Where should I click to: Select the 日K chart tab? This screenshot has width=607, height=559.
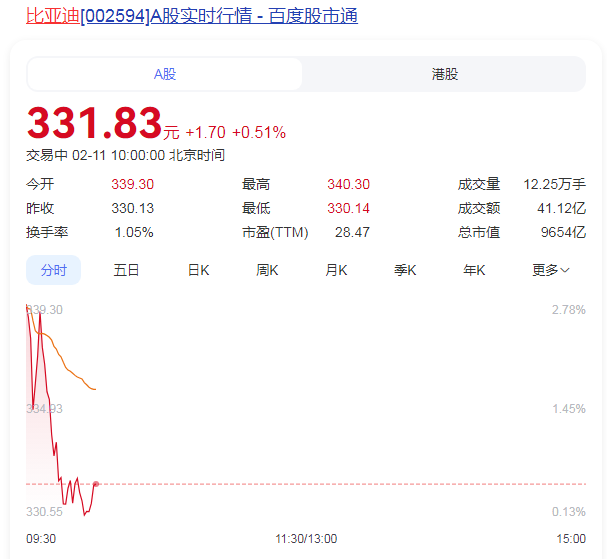pyautogui.click(x=199, y=270)
